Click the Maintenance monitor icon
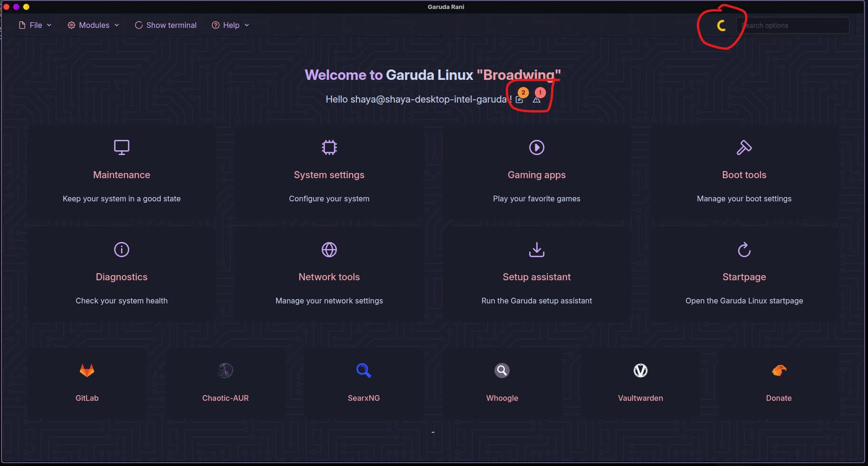This screenshot has height=466, width=868. pos(122,147)
